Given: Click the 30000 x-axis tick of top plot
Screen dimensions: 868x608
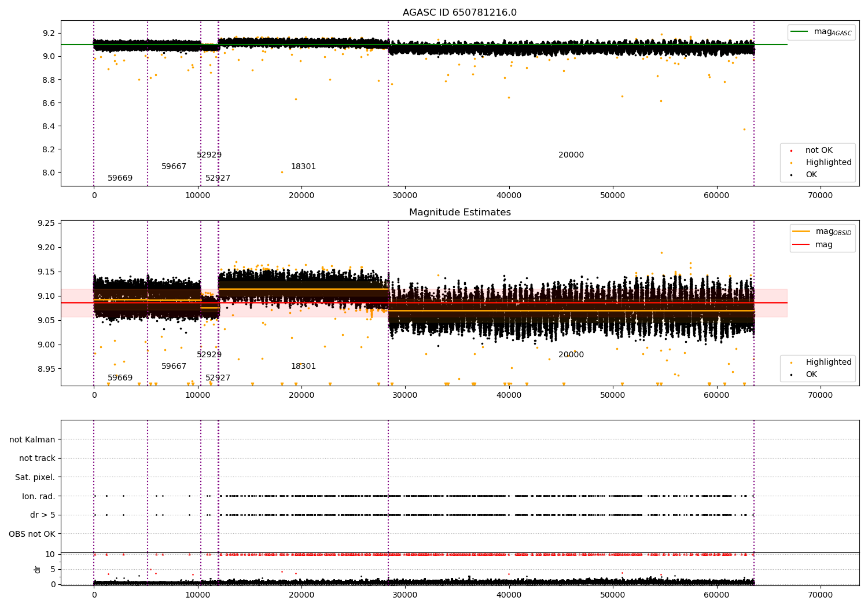Looking at the screenshot, I should [x=405, y=196].
